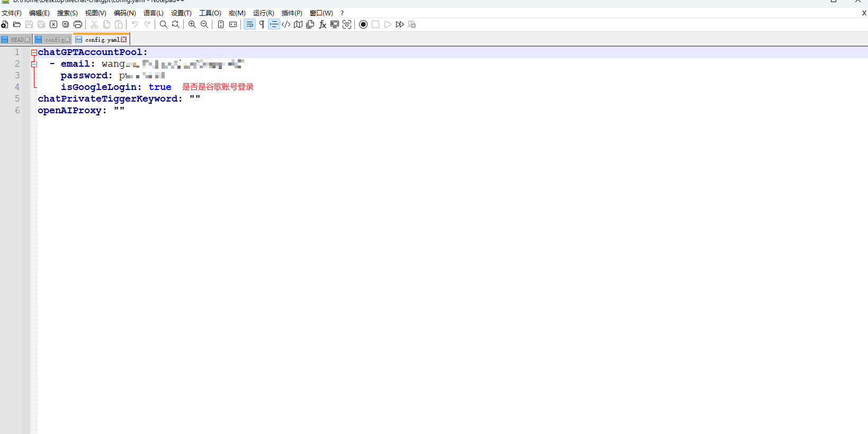Open the 插件(P) menu

click(x=292, y=13)
